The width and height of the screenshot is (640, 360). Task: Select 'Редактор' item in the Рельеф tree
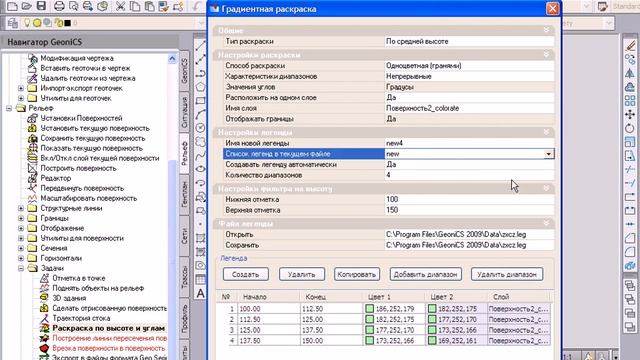pos(56,178)
